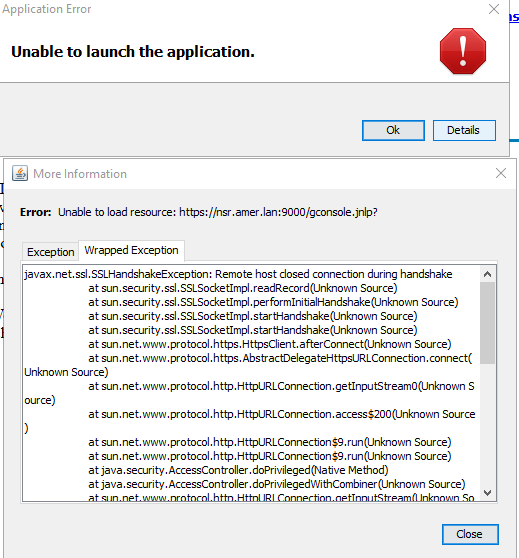Click the stack trace vertical scrollbar thumb
Image resolution: width=519 pixels, height=558 pixels.
coord(487,323)
